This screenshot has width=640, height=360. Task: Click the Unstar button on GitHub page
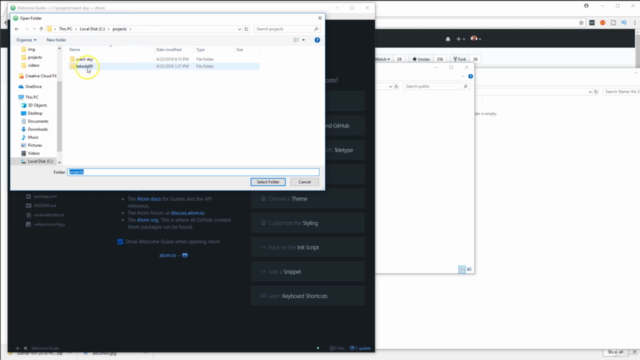tap(421, 59)
